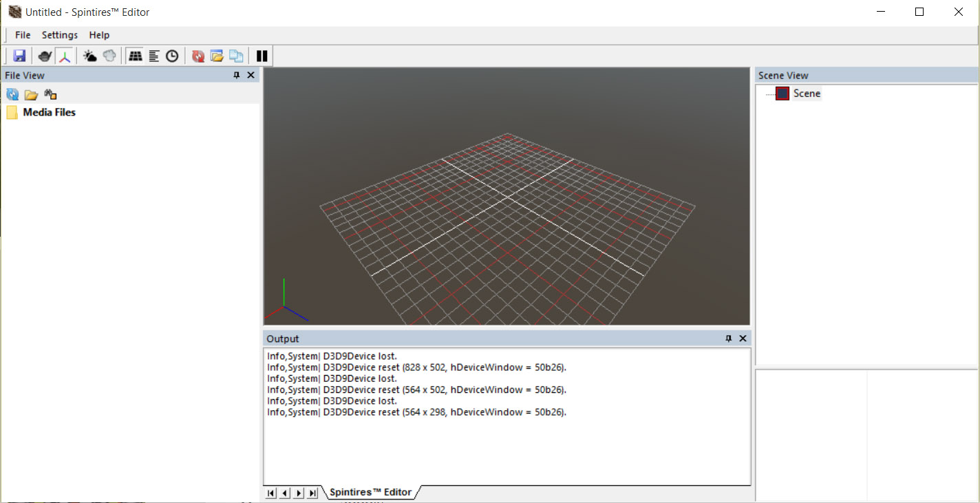Click the binoculars find icon in File View

point(50,94)
